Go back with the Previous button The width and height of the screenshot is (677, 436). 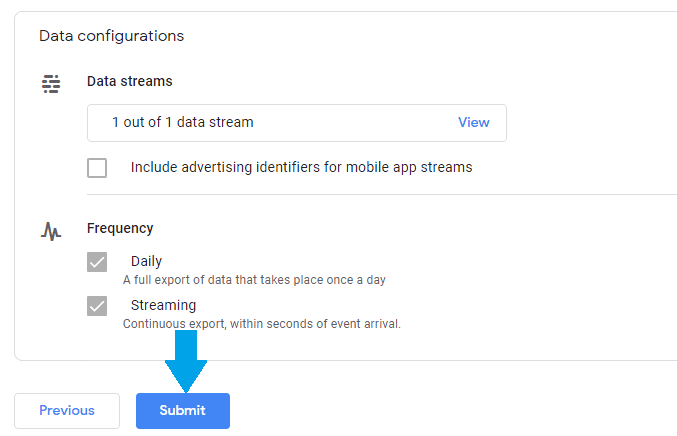point(67,411)
